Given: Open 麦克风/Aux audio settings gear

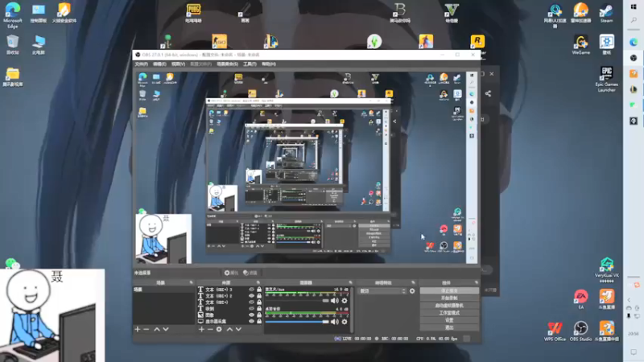Looking at the screenshot, I should click(345, 301).
